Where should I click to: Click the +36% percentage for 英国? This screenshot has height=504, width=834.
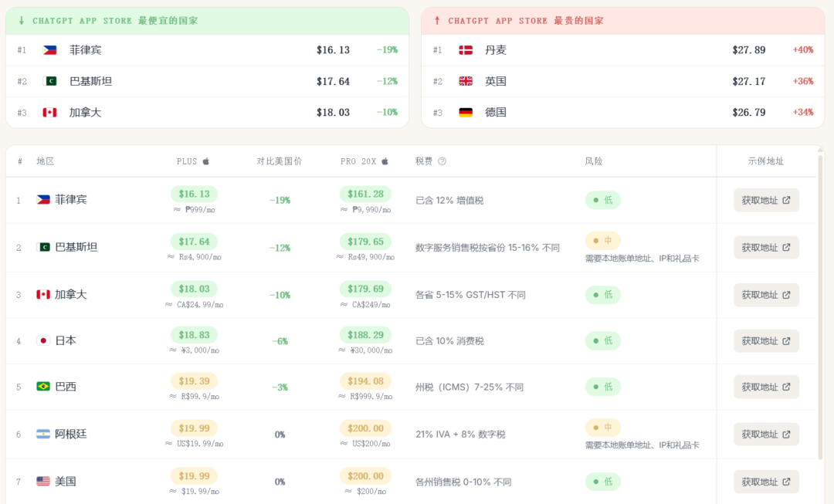click(803, 81)
